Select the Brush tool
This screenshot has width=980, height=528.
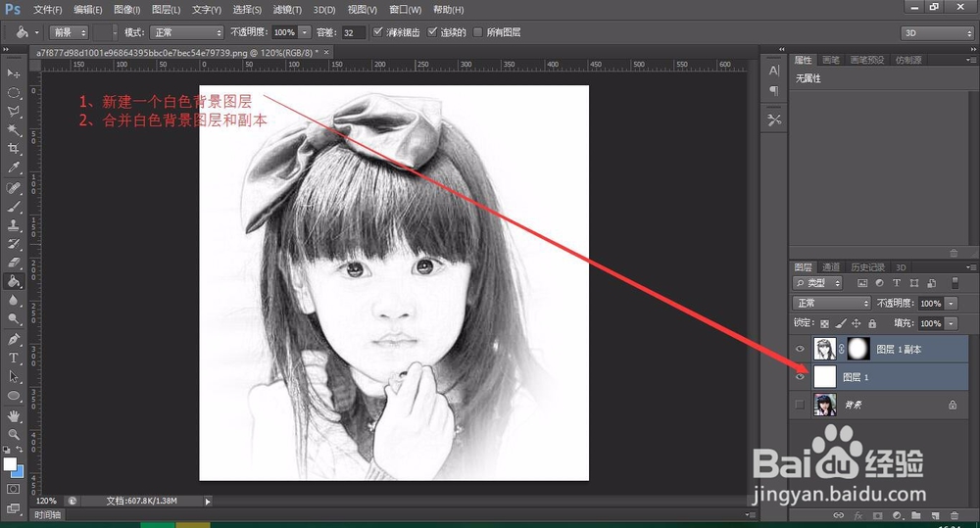click(x=13, y=206)
